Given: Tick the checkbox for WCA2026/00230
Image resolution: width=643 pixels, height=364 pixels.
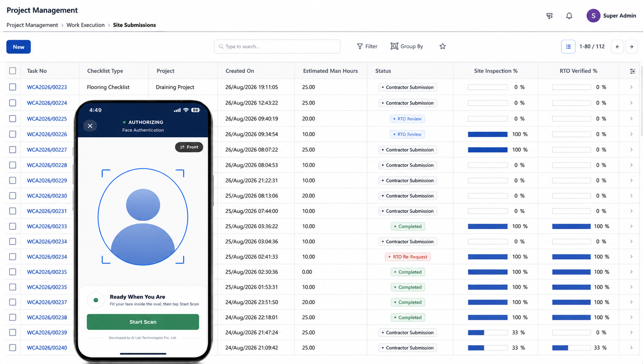Looking at the screenshot, I should (13, 196).
